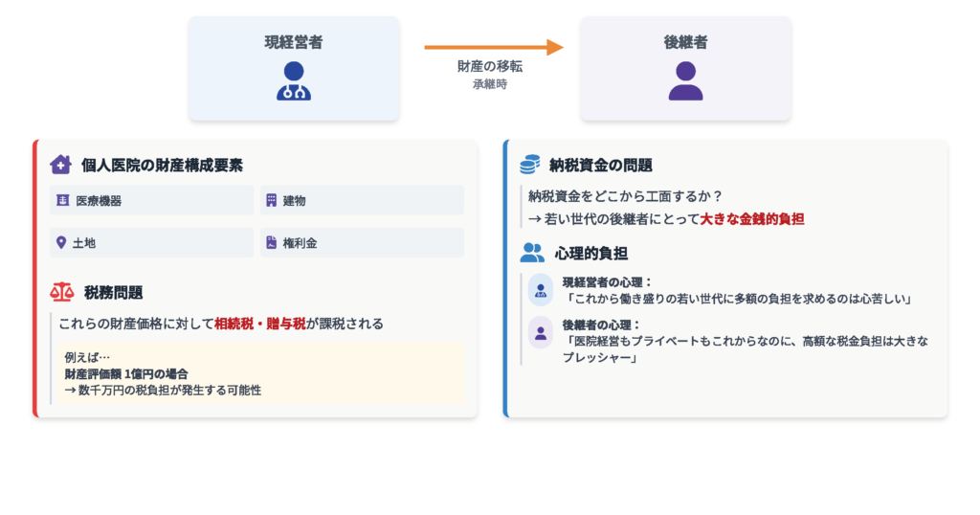980x515 pixels.
Task: Click the yellow 財産評価額 1億円 example box
Action: [x=258, y=373]
